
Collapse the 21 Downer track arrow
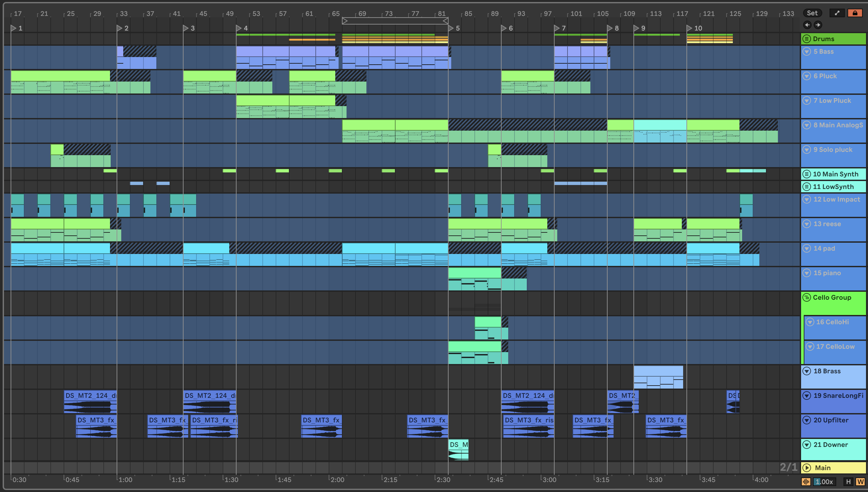click(x=807, y=445)
